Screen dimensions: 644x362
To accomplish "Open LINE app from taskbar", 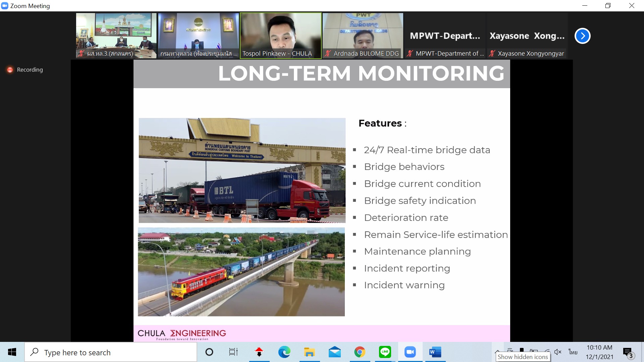I will click(385, 352).
